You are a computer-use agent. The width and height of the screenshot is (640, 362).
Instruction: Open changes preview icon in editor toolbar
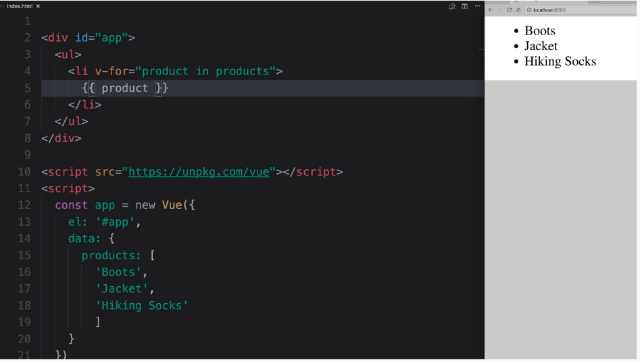(x=452, y=6)
